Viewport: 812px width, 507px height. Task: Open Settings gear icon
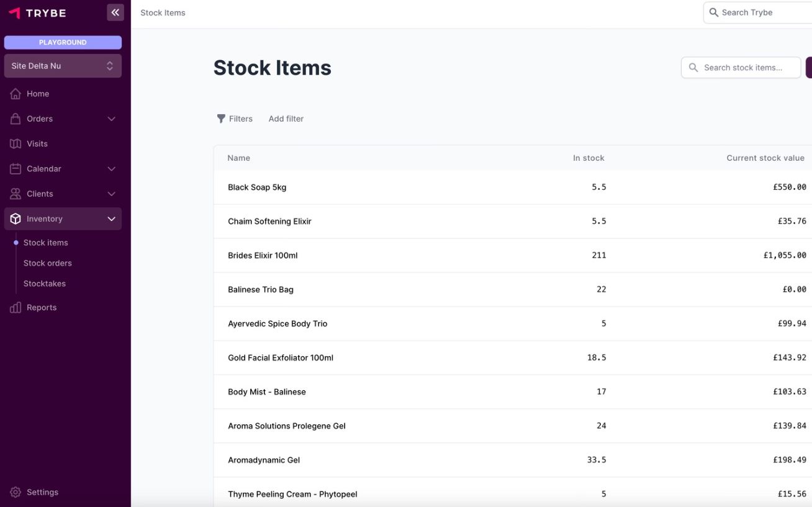point(16,492)
